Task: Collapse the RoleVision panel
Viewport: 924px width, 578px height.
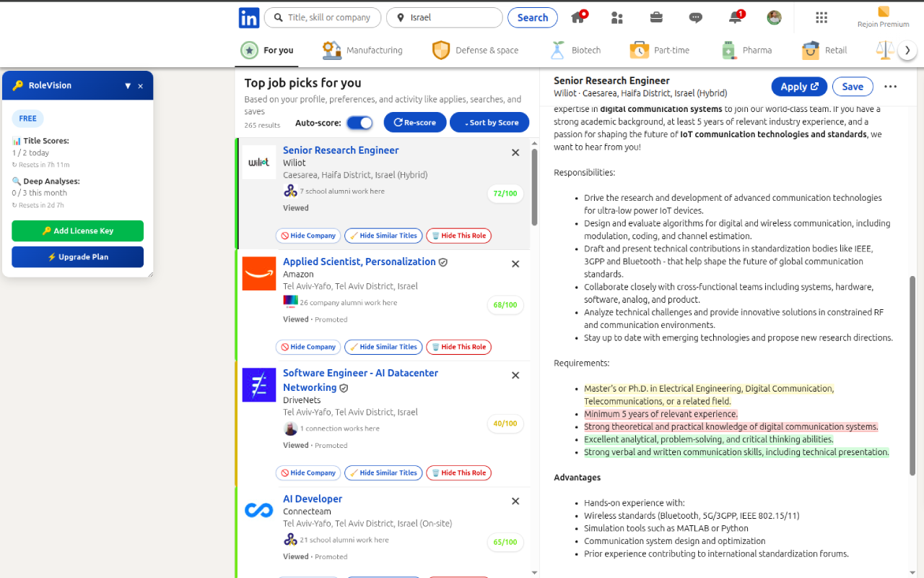Action: (128, 85)
